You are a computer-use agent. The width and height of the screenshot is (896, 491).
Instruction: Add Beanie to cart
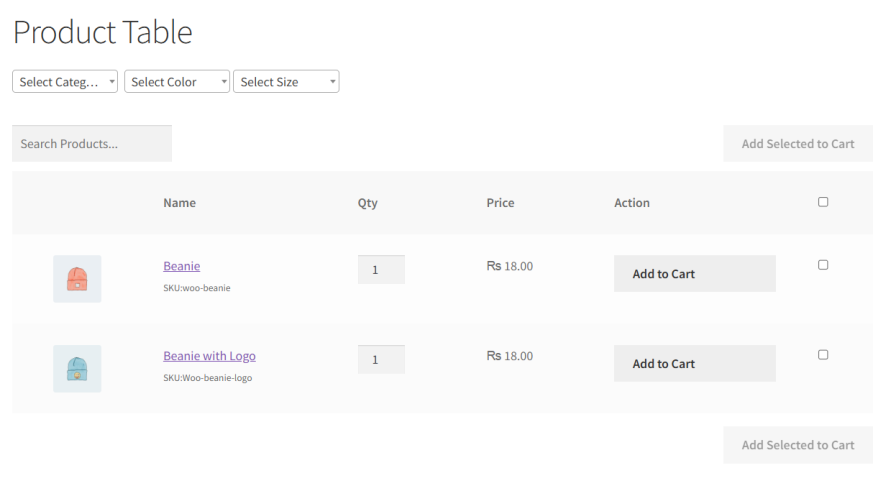[x=695, y=274]
